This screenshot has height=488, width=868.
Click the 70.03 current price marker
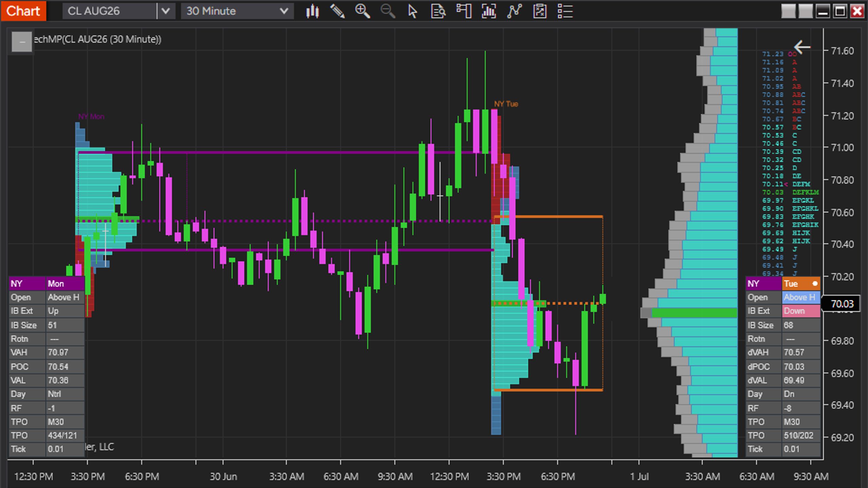tap(842, 304)
